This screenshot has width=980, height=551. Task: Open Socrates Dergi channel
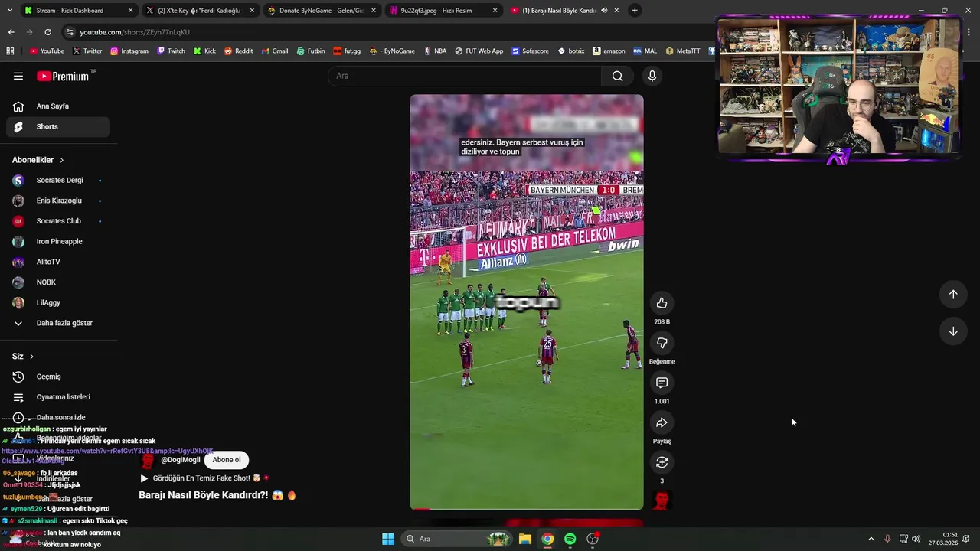pos(58,181)
